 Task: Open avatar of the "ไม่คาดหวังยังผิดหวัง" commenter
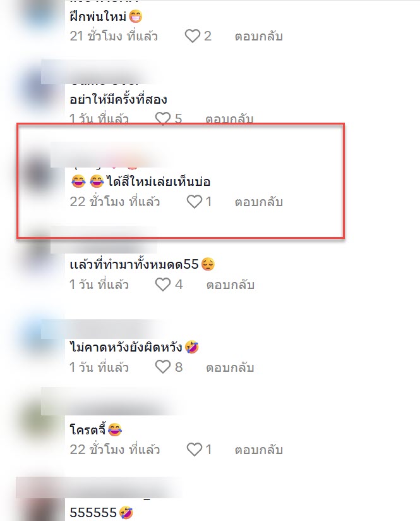(x=37, y=338)
